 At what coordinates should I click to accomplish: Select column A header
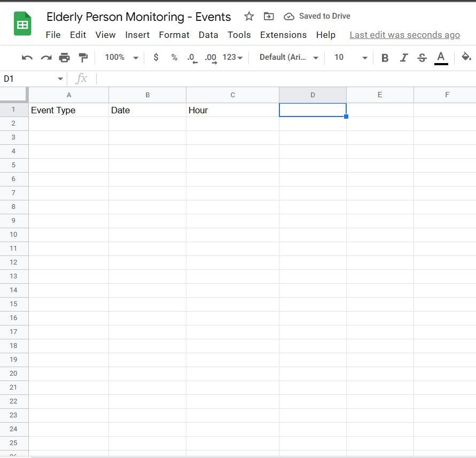tap(69, 95)
